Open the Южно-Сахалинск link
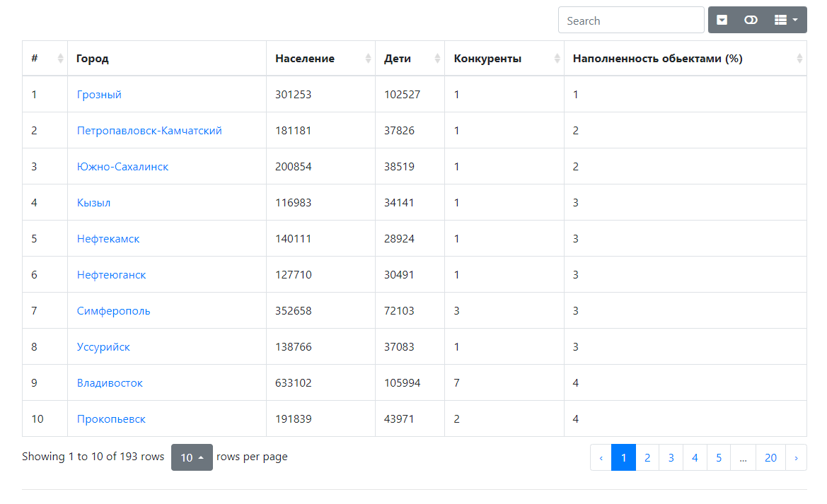The height and width of the screenshot is (504, 827). [x=122, y=167]
